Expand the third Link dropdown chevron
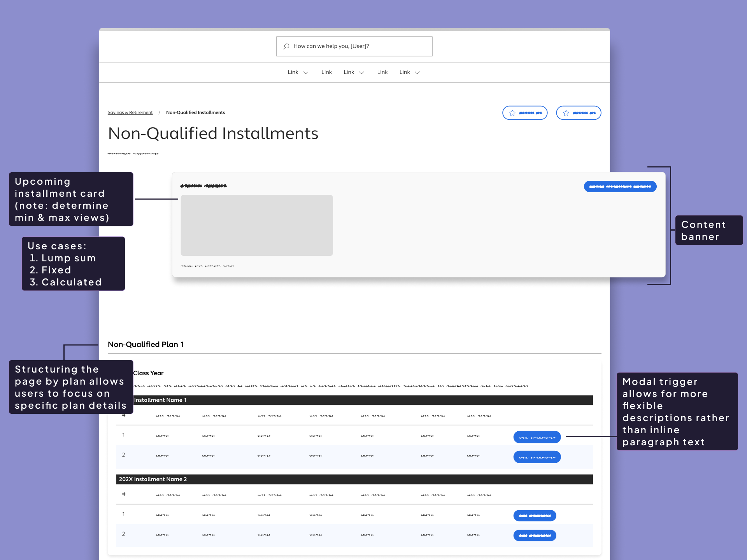Viewport: 747px width, 560px height. click(x=361, y=73)
